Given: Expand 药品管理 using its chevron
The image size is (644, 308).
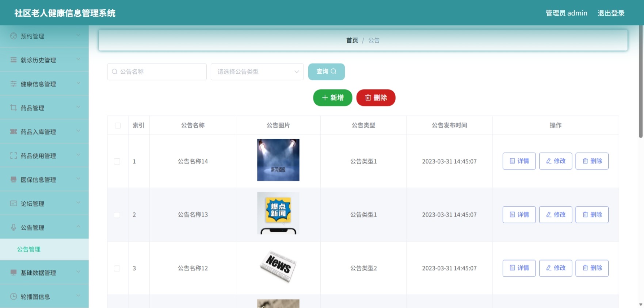Looking at the screenshot, I should 78,107.
